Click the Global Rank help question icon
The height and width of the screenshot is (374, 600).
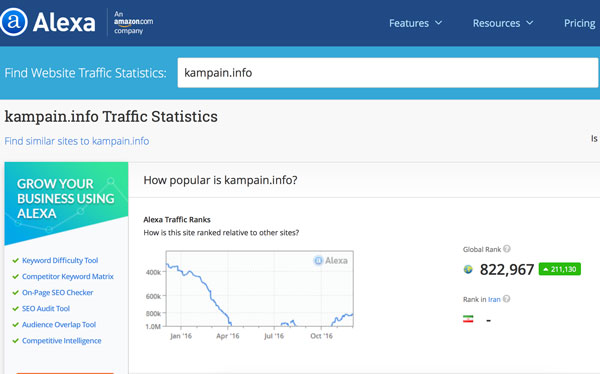[x=507, y=249]
